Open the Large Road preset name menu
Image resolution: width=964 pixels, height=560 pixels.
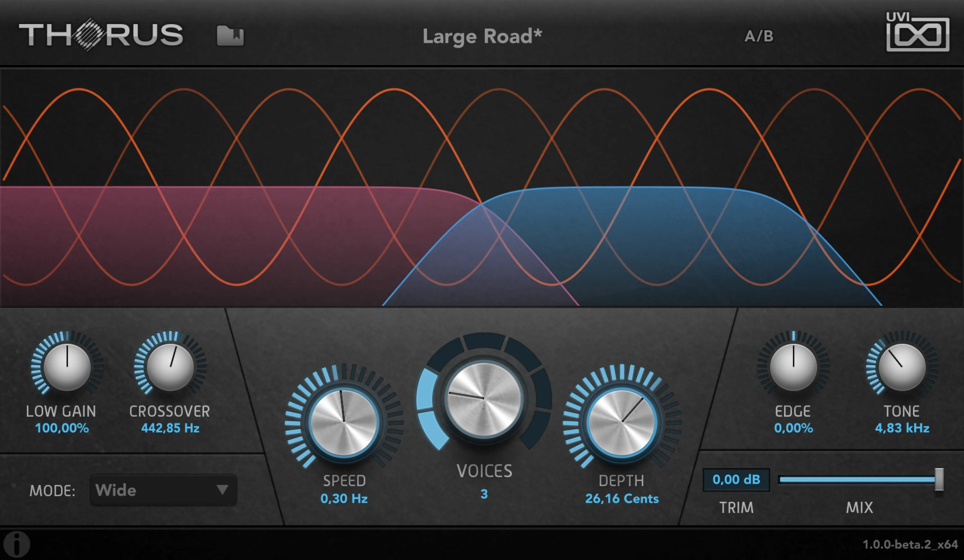pos(482,37)
